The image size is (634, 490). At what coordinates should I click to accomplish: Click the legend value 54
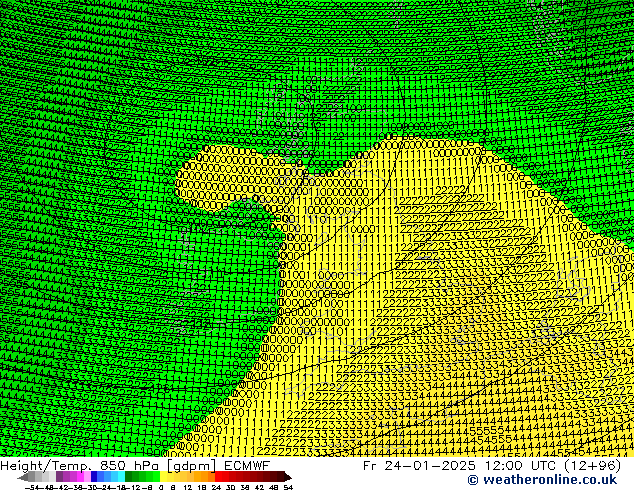(288, 488)
